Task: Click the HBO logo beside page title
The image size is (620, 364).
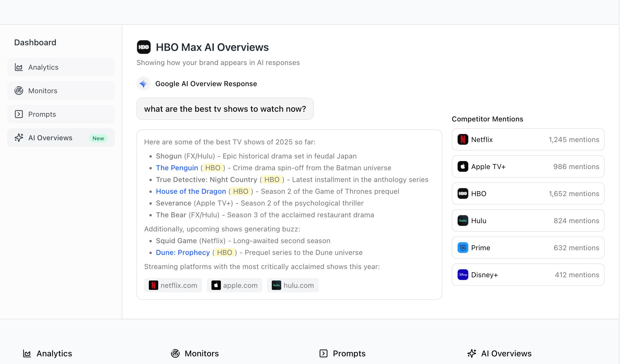Action: click(144, 47)
